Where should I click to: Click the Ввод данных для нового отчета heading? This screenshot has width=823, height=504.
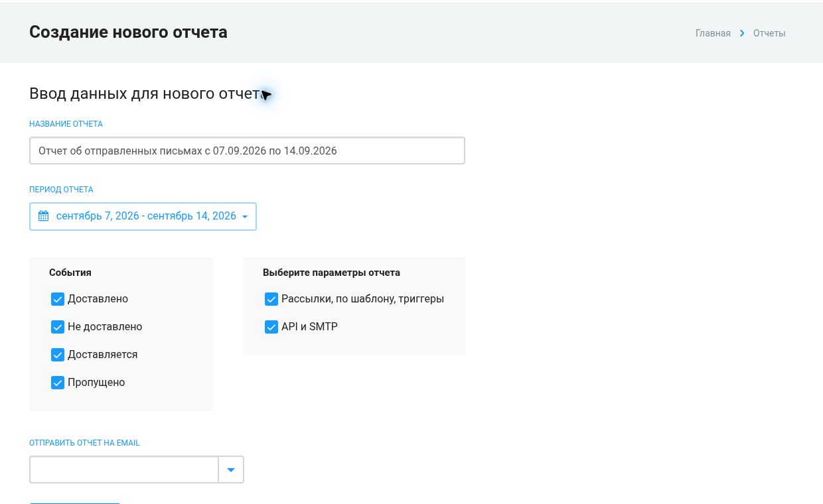147,94
